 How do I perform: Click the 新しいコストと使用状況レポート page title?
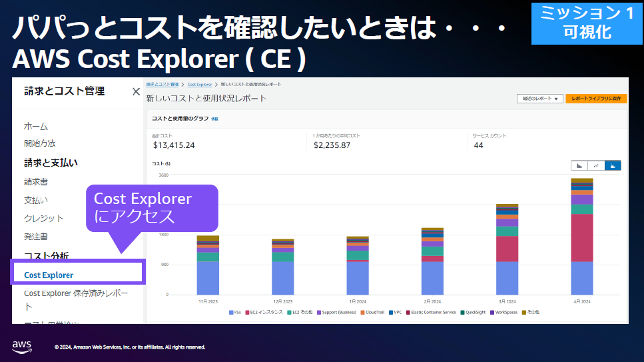point(206,98)
